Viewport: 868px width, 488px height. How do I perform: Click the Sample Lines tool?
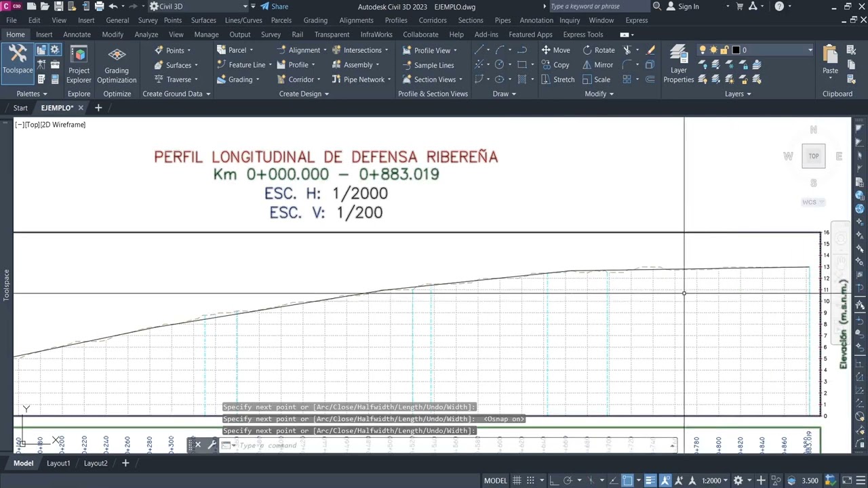(x=428, y=65)
